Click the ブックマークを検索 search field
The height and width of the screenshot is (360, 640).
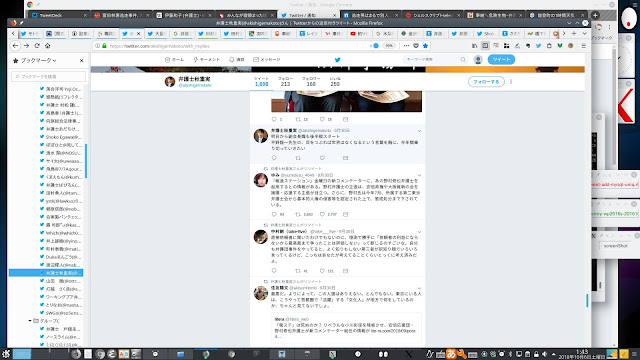click(49, 77)
